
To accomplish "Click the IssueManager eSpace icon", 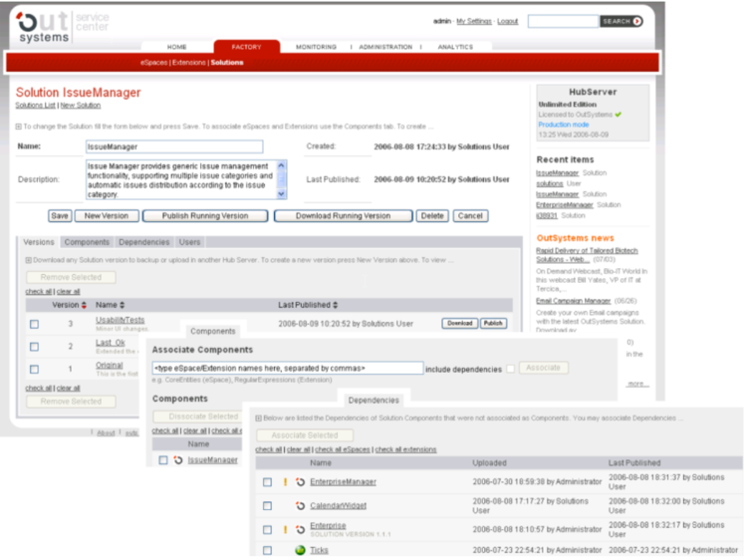I will [178, 460].
